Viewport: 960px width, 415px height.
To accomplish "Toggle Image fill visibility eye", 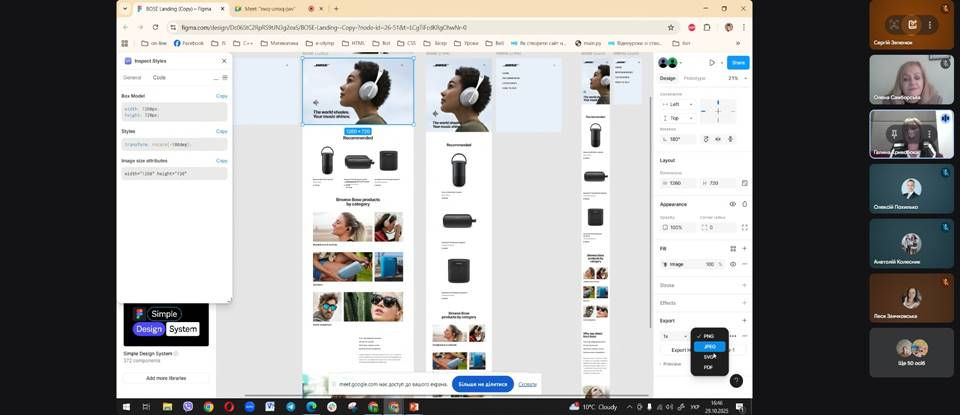I will [733, 264].
